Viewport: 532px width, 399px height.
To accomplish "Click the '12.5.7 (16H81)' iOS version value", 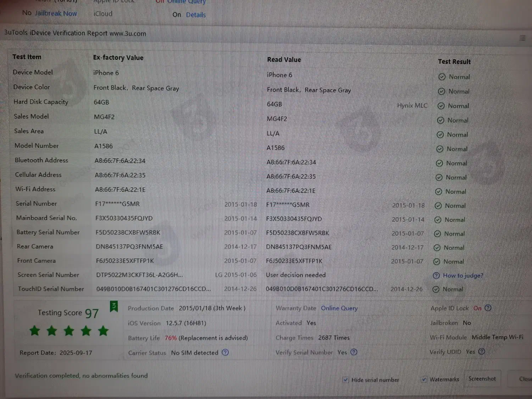I will coord(186,323).
